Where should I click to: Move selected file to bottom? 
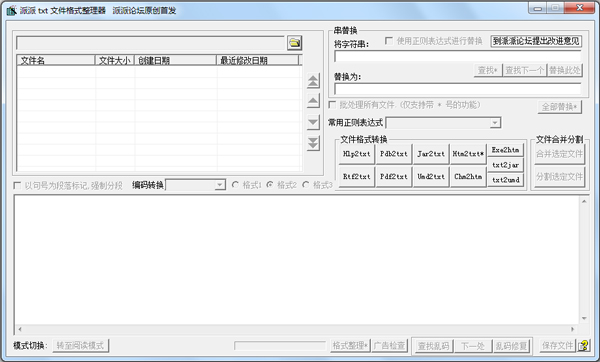[x=313, y=143]
